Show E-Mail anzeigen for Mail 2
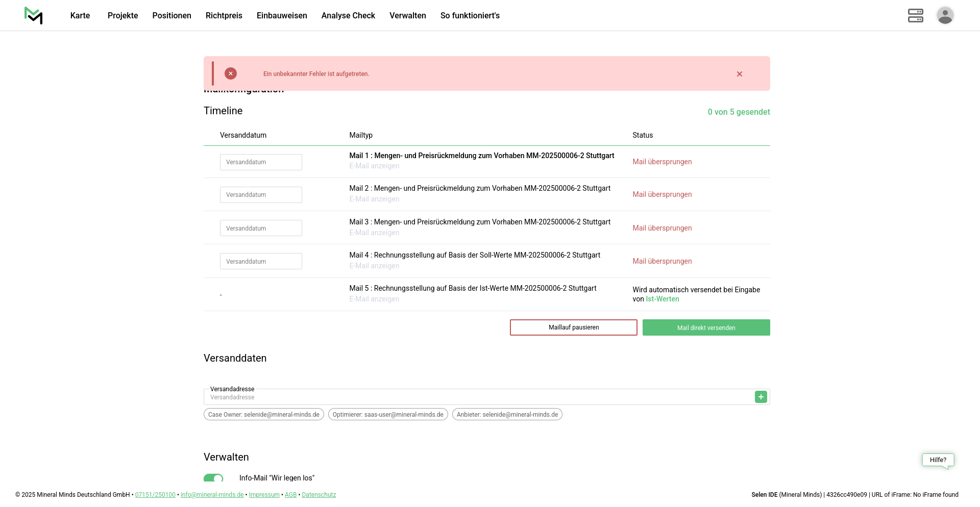 (374, 199)
